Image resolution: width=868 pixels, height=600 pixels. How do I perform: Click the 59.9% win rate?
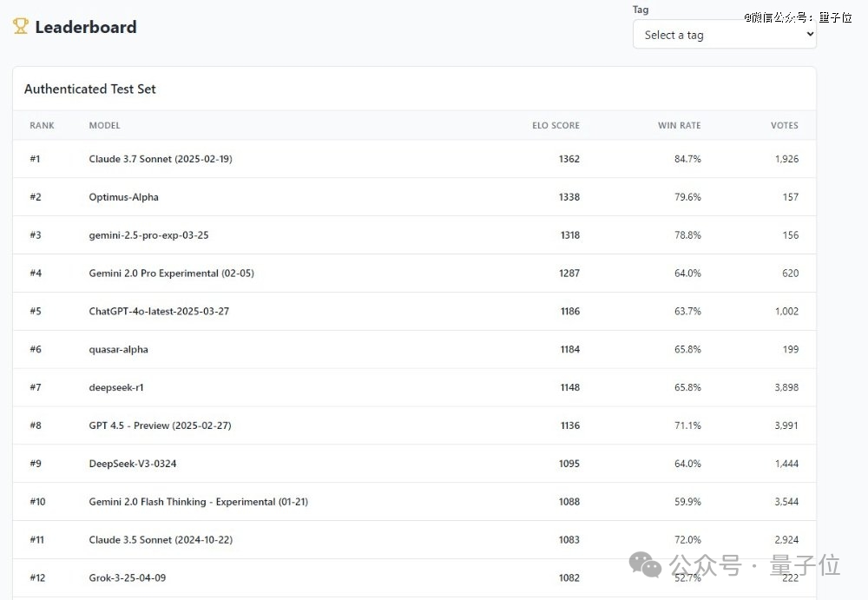tap(687, 502)
